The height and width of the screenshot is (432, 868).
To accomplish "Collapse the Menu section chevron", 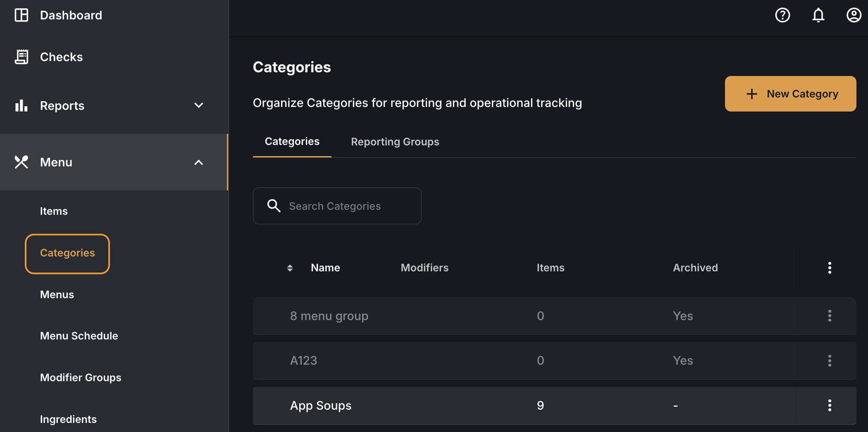I will [x=198, y=162].
